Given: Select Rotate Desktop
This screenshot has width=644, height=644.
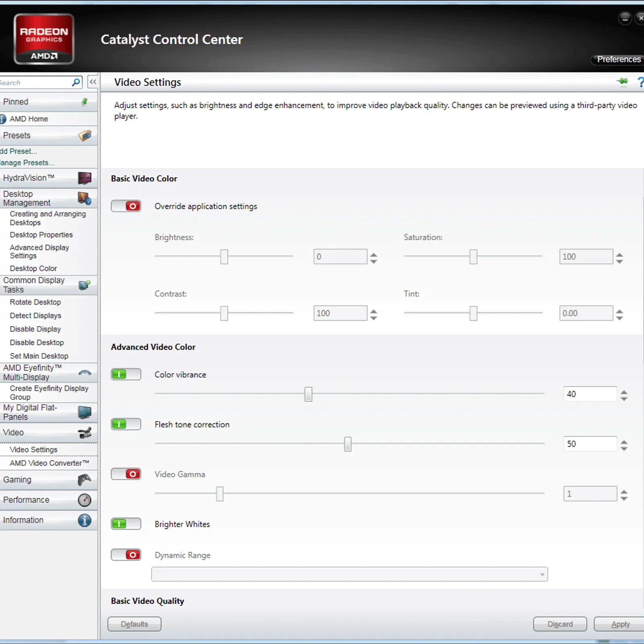Looking at the screenshot, I should click(35, 302).
